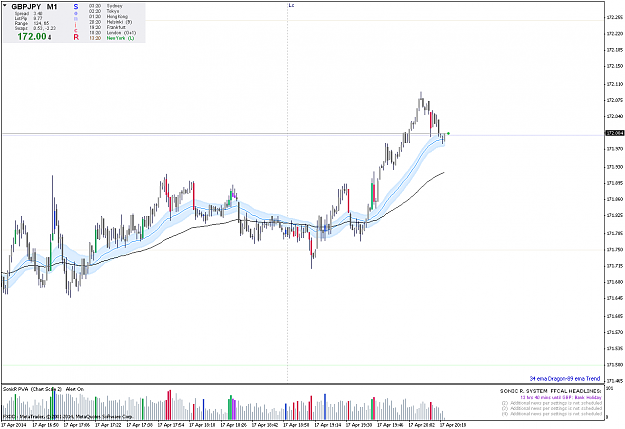Select the Tokyo session time row
Viewport: 625px width, 429px height.
104,12
